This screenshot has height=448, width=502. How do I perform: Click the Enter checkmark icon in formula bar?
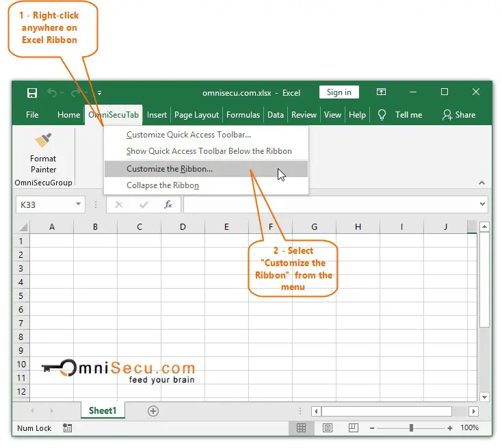[x=144, y=205]
